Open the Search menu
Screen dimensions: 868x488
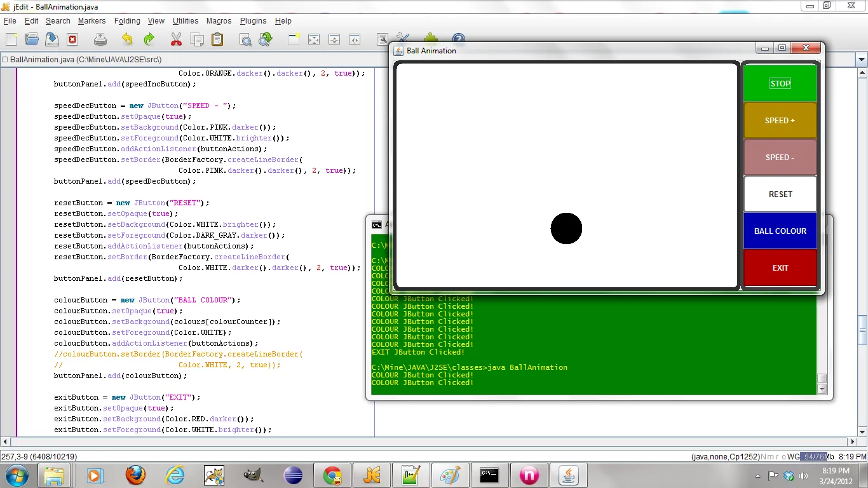coord(58,21)
